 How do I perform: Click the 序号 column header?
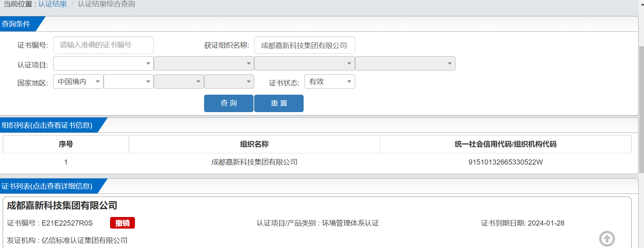coord(66,144)
